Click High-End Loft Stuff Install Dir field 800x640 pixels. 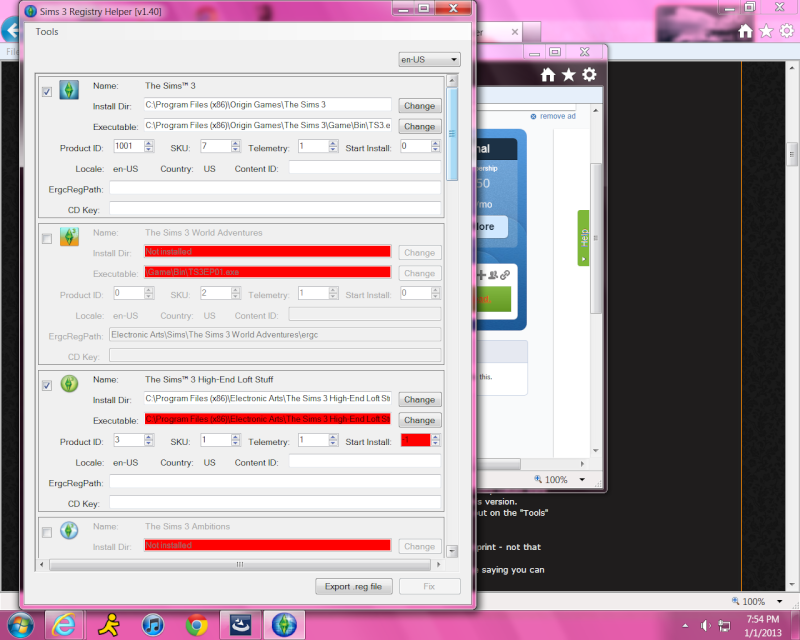pos(267,399)
